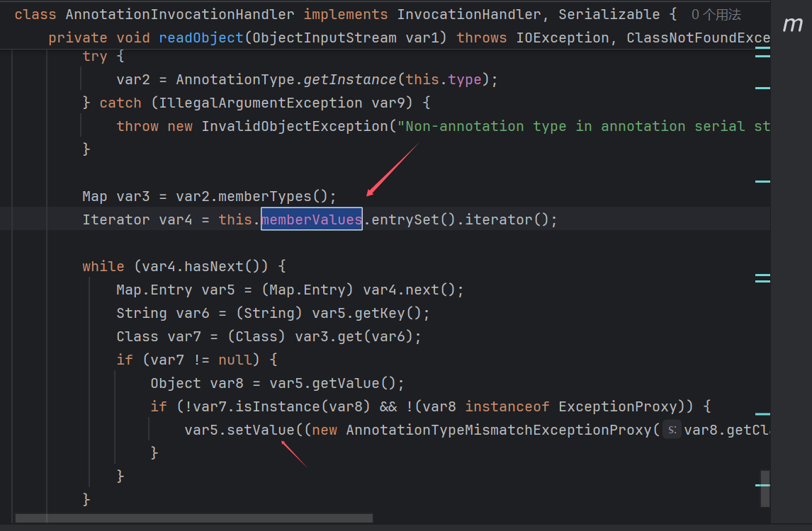The image size is (812, 531).
Task: Open the Maven tool window icon
Action: 792,24
